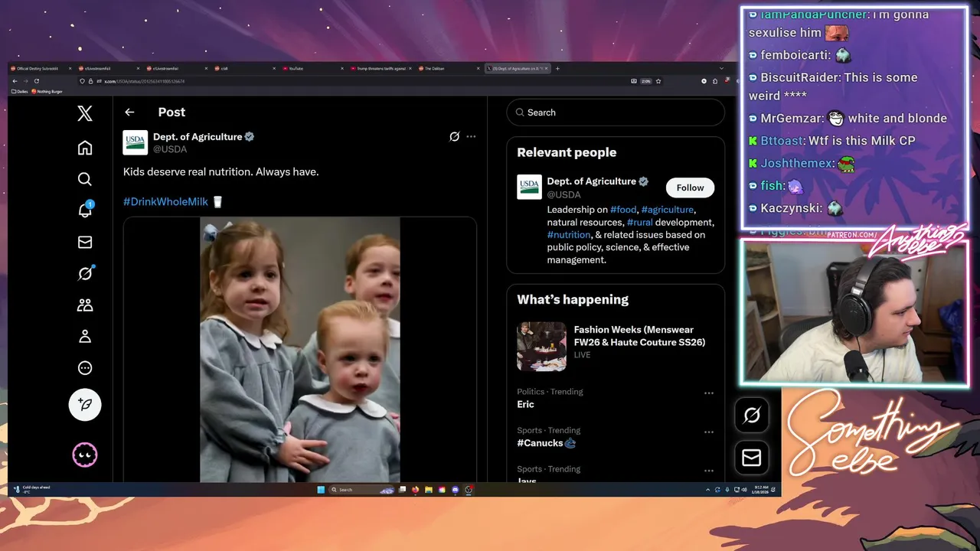Open the Nothing Burger bookmark
Image resolution: width=980 pixels, height=551 pixels.
(47, 91)
